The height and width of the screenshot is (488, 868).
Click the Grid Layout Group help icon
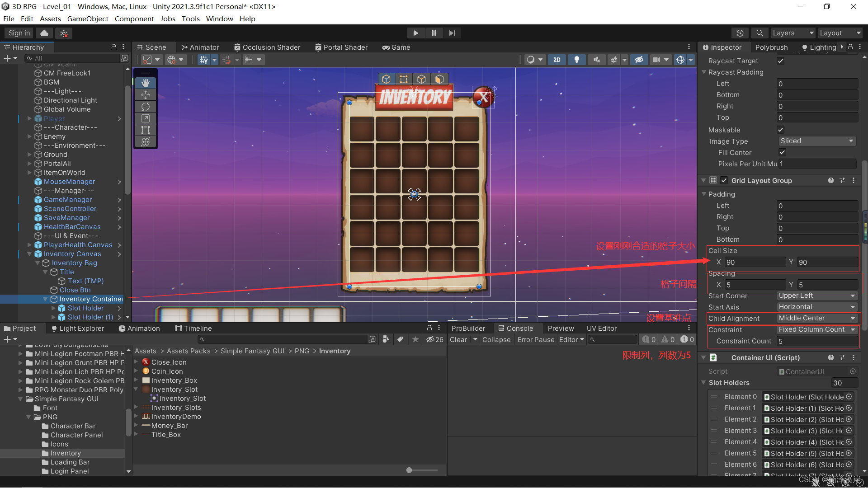coord(830,180)
